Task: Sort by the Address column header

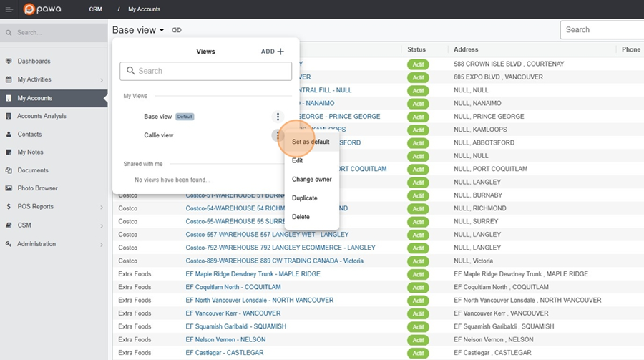Action: coord(466,49)
